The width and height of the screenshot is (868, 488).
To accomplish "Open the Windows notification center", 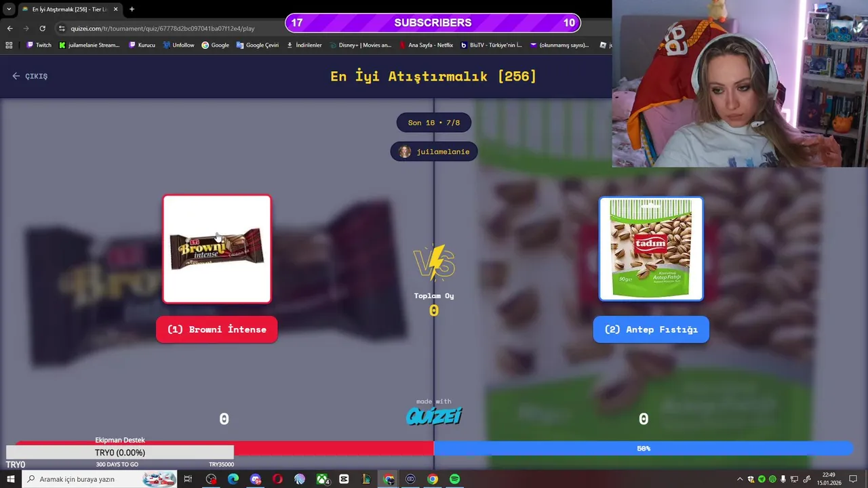I will pyautogui.click(x=853, y=479).
